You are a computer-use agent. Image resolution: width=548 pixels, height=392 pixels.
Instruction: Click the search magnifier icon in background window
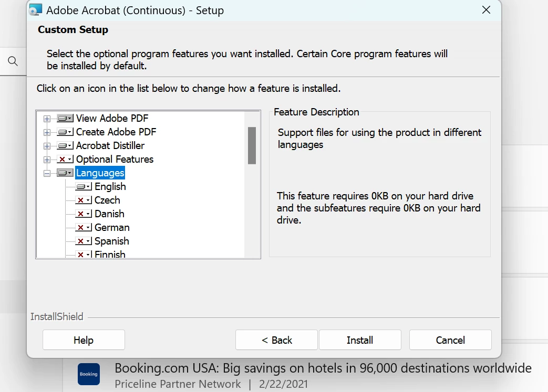point(13,61)
